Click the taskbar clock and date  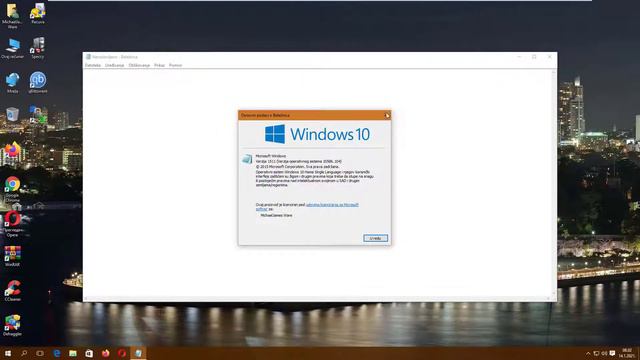627,353
